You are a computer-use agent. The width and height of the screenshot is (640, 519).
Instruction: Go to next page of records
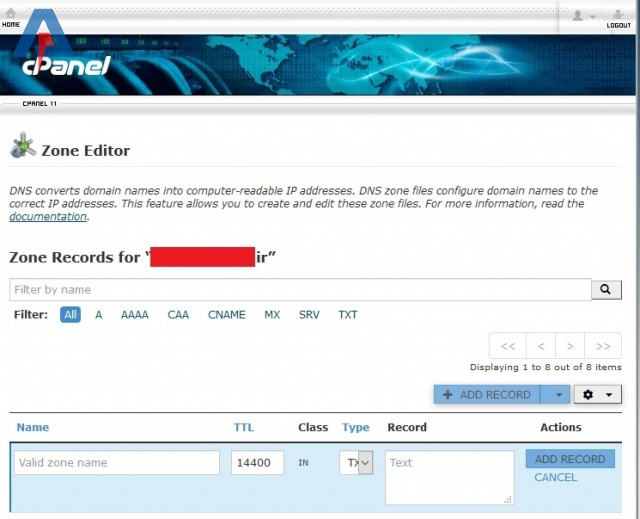pyautogui.click(x=570, y=346)
